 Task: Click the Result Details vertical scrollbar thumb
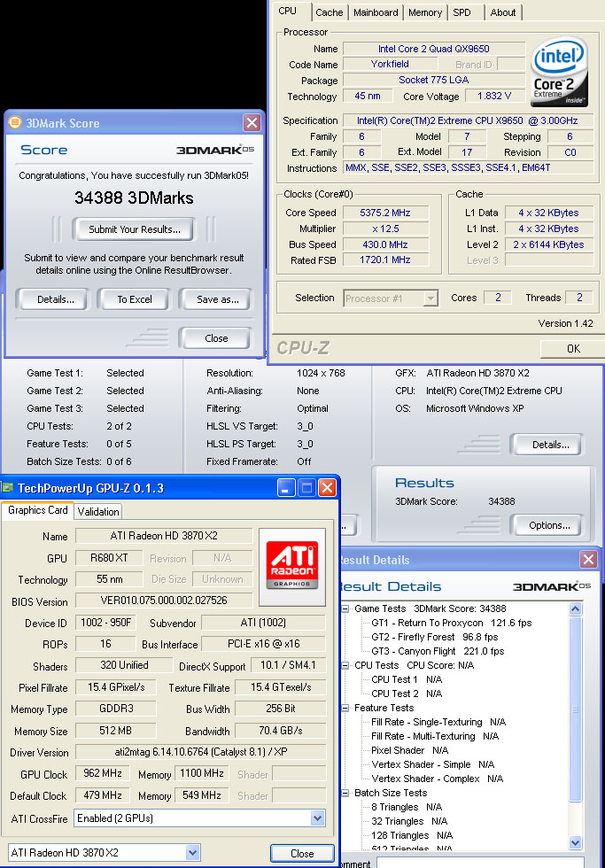575,709
